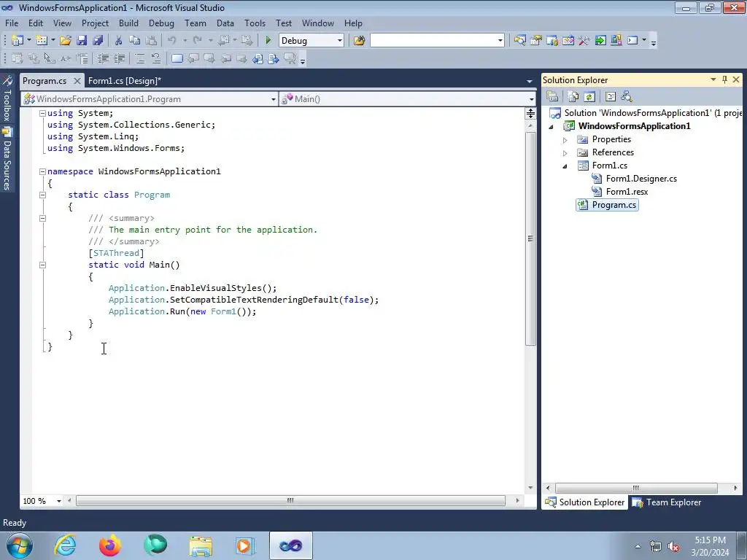Click the Increase Indent icon
Viewport: 747px width, 560px height.
[x=119, y=58]
